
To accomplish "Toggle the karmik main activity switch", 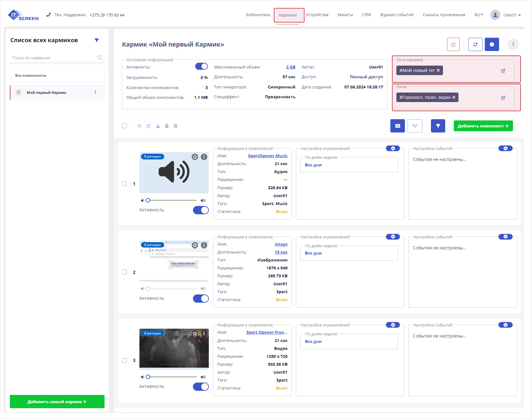I will click(x=201, y=66).
